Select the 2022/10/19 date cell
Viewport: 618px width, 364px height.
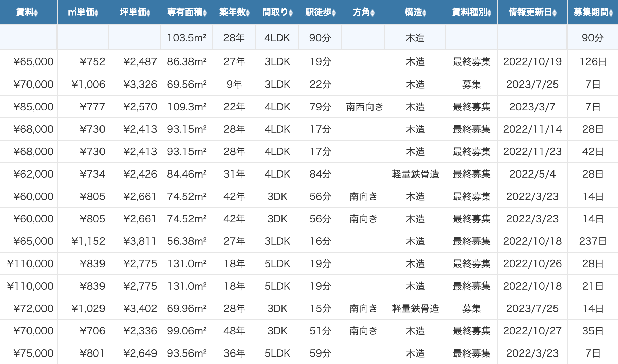[532, 62]
